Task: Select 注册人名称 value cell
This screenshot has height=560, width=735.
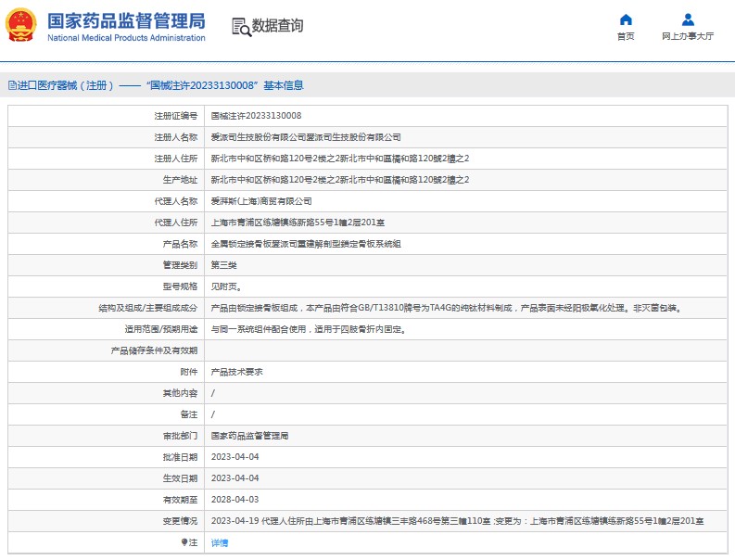Action: (306, 137)
